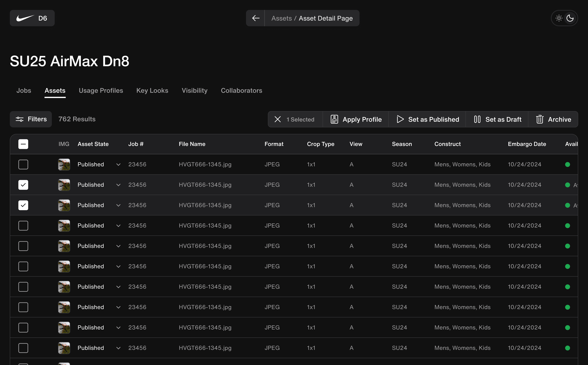Click the Archive trash icon

pyautogui.click(x=540, y=119)
